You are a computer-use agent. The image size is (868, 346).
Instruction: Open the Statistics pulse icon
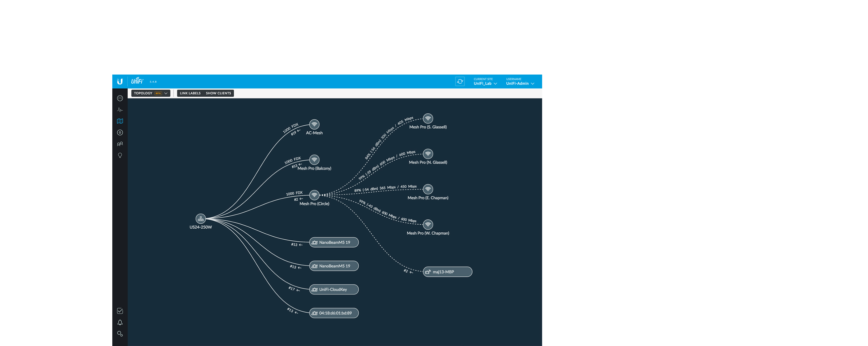tap(120, 110)
